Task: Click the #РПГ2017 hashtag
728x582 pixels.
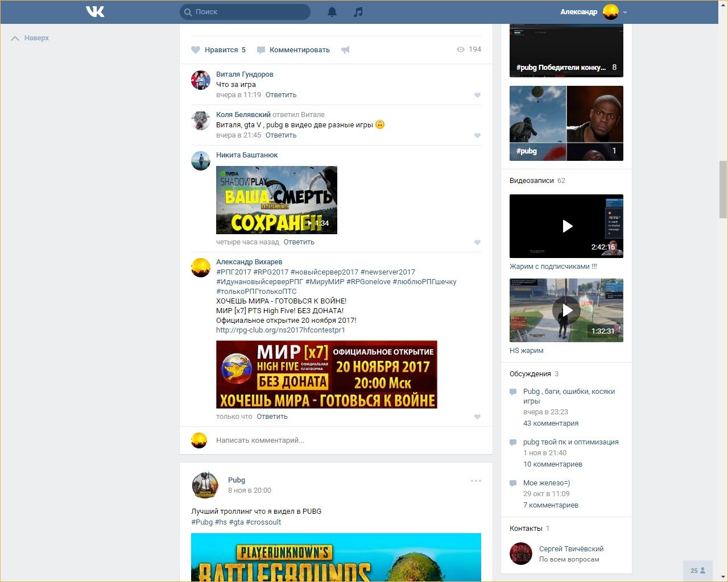Action: click(234, 272)
